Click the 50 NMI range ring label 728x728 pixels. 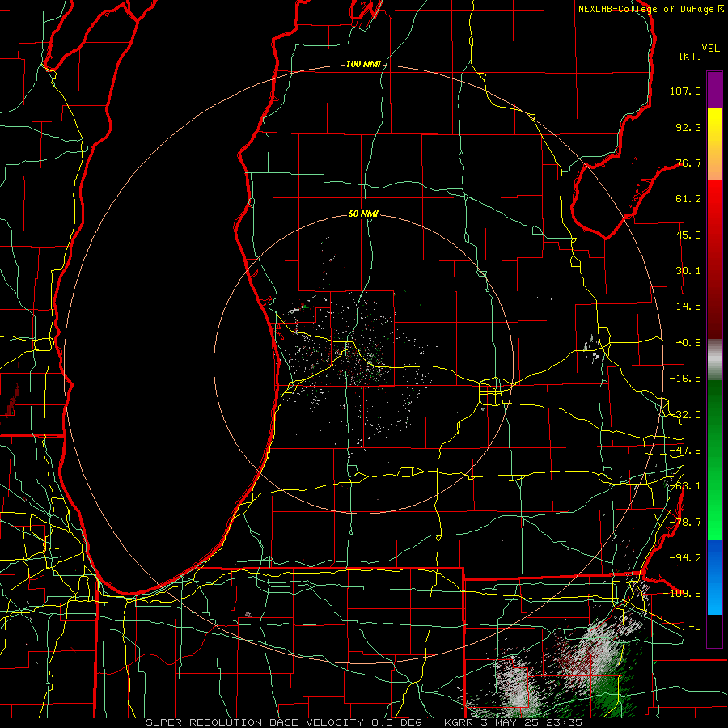click(363, 214)
